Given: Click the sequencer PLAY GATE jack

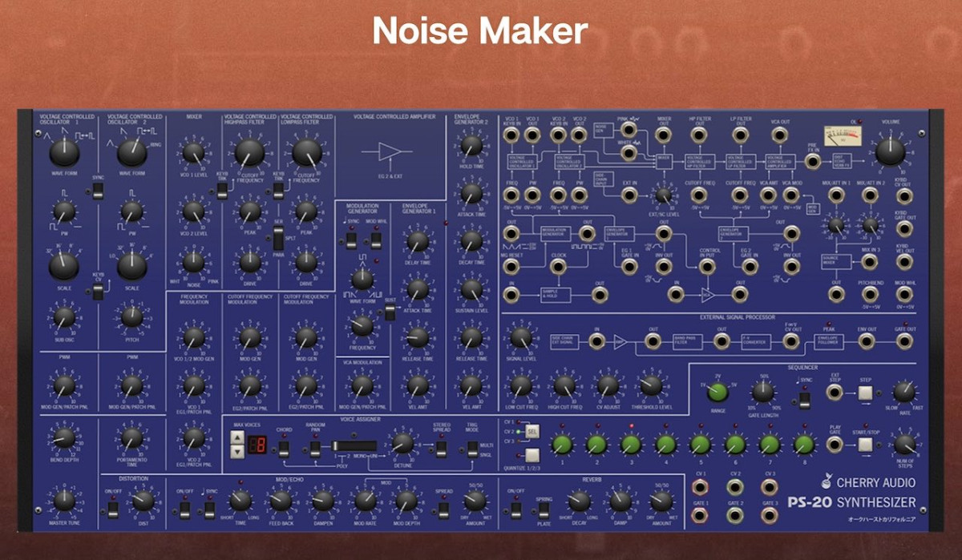Looking at the screenshot, I should 835,443.
